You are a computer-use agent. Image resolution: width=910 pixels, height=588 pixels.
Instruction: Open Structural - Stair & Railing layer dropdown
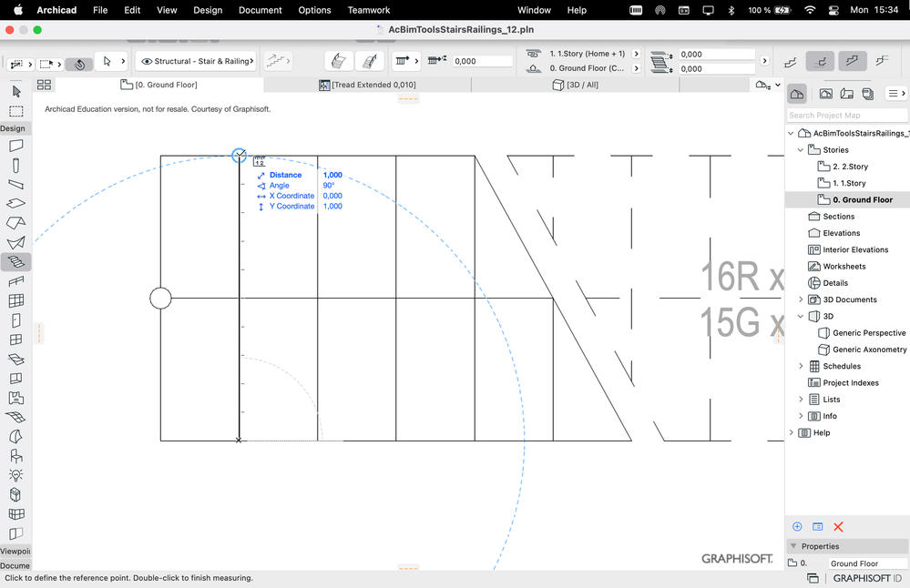(x=198, y=61)
